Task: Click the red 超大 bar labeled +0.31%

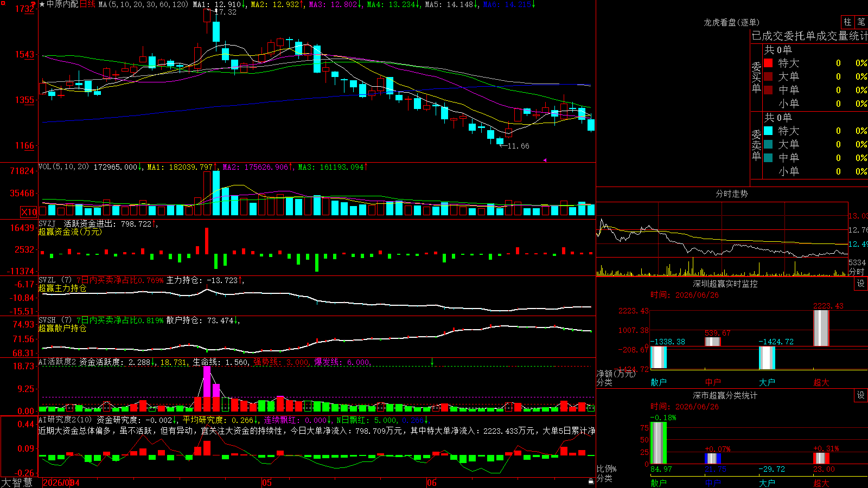Action: (821, 458)
